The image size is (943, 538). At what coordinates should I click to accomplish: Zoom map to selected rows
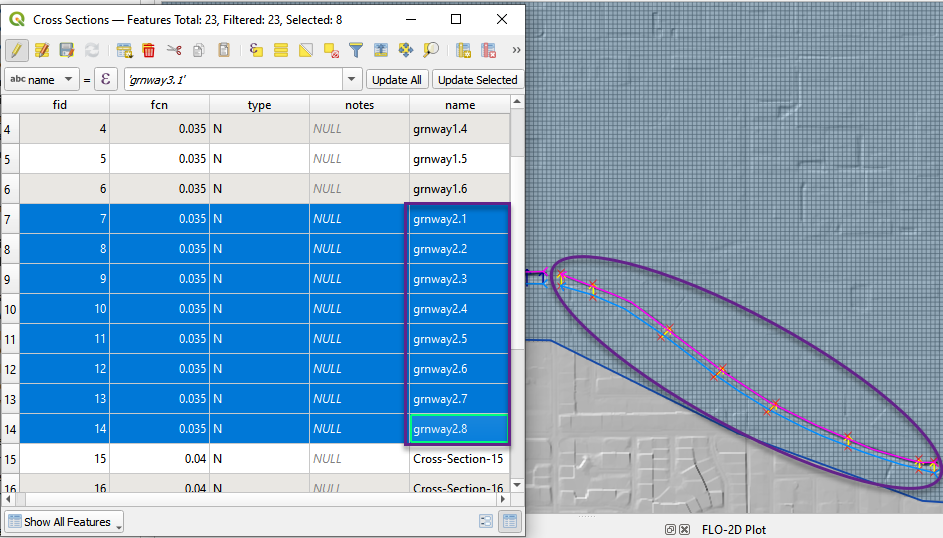431,50
